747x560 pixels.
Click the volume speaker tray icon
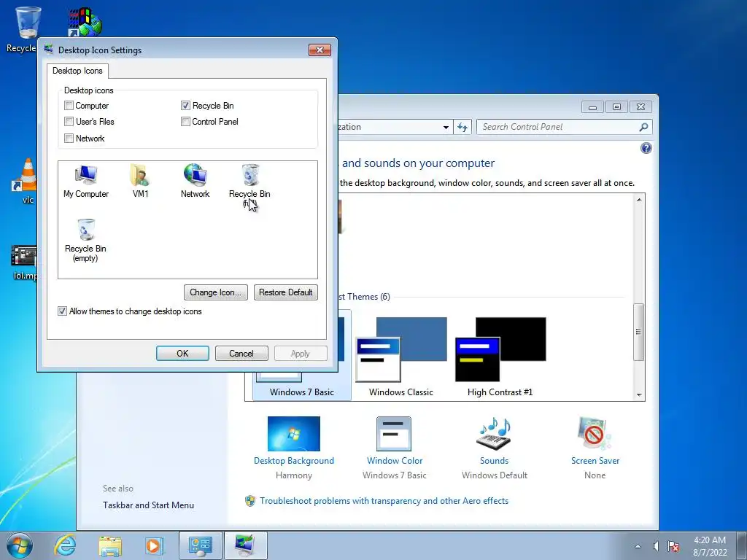(x=656, y=546)
